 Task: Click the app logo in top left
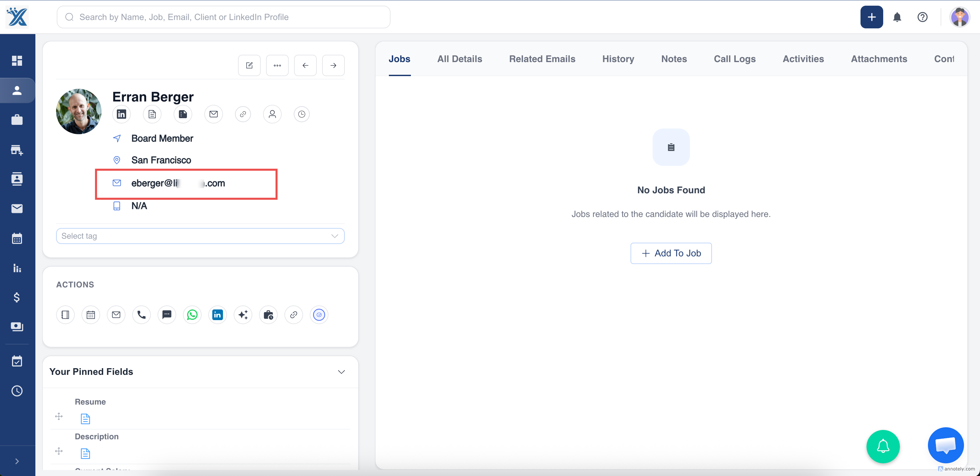(x=17, y=17)
